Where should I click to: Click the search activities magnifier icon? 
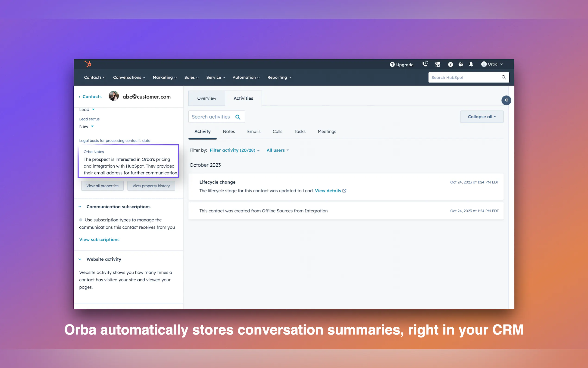tap(238, 117)
